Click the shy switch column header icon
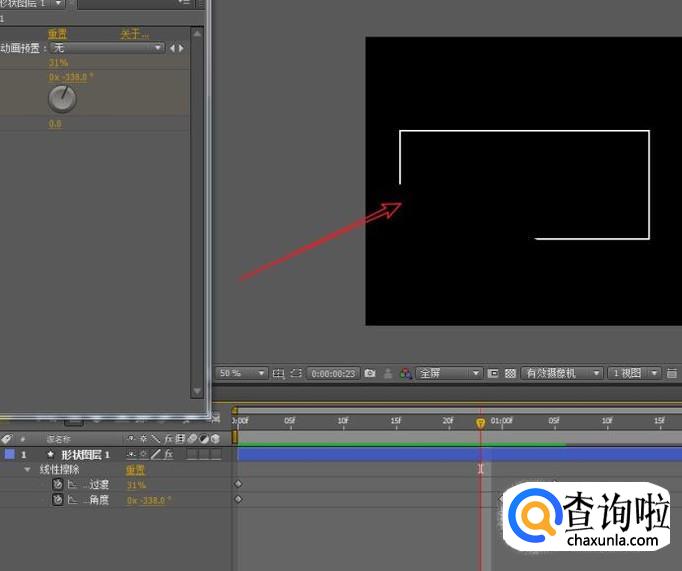682x571 pixels. pyautogui.click(x=131, y=439)
